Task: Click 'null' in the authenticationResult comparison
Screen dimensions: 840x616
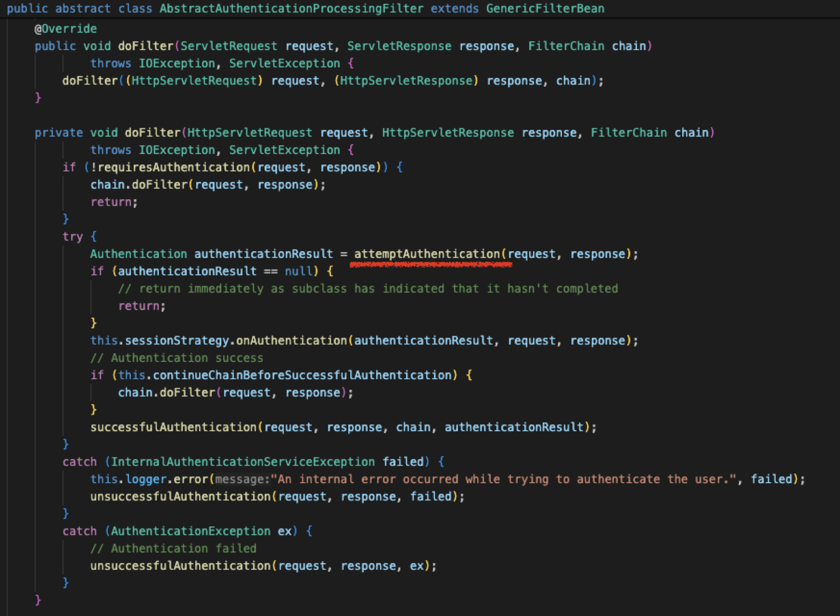Action: click(299, 271)
